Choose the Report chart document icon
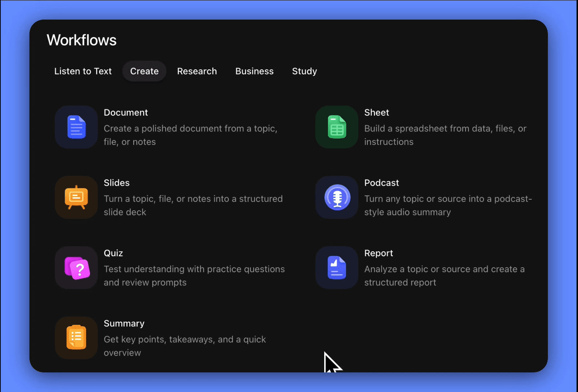The image size is (578, 392). [x=337, y=268]
